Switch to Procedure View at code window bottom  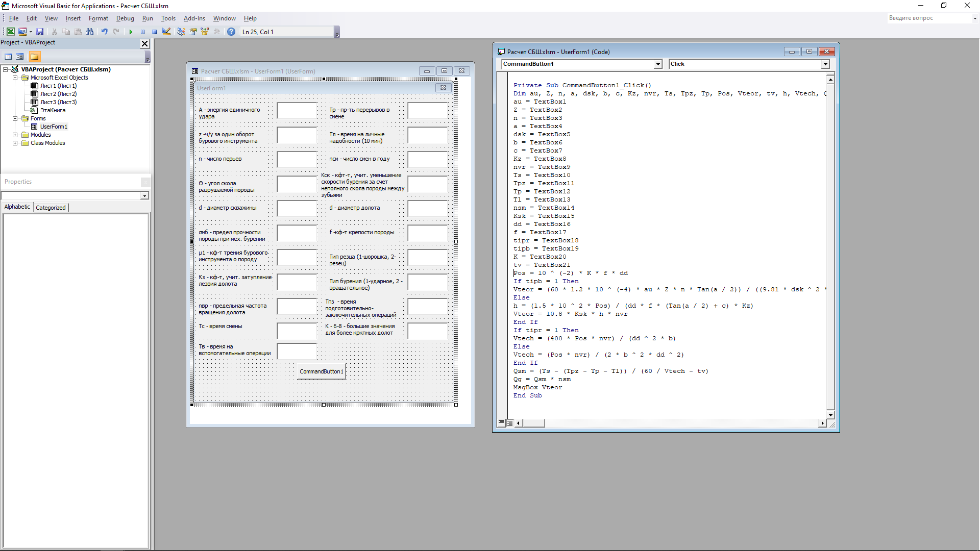coord(501,422)
